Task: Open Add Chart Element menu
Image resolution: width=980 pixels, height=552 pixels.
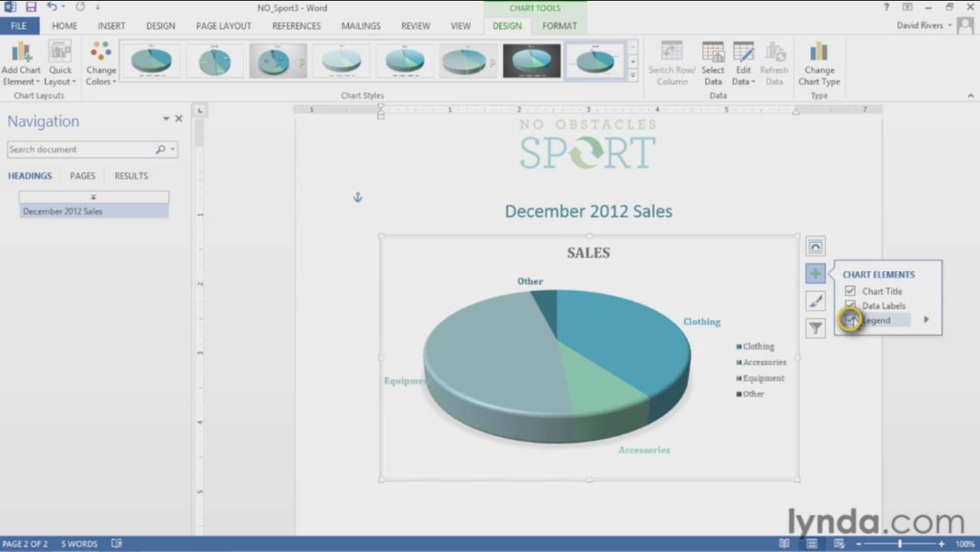Action: 21,64
